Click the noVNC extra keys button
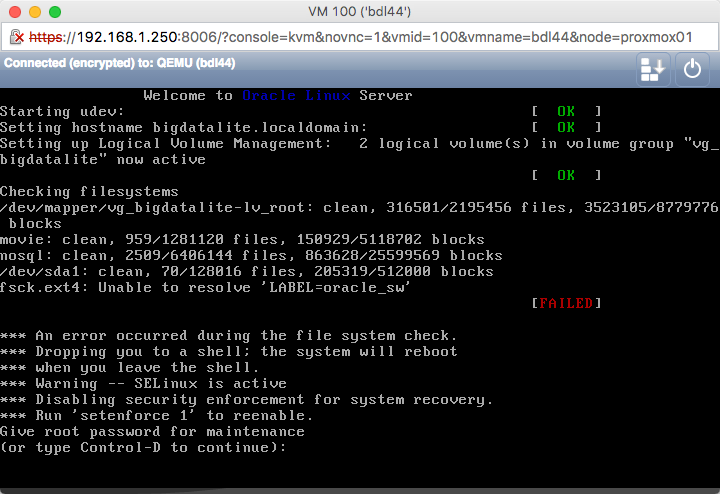The height and width of the screenshot is (494, 720). [652, 68]
